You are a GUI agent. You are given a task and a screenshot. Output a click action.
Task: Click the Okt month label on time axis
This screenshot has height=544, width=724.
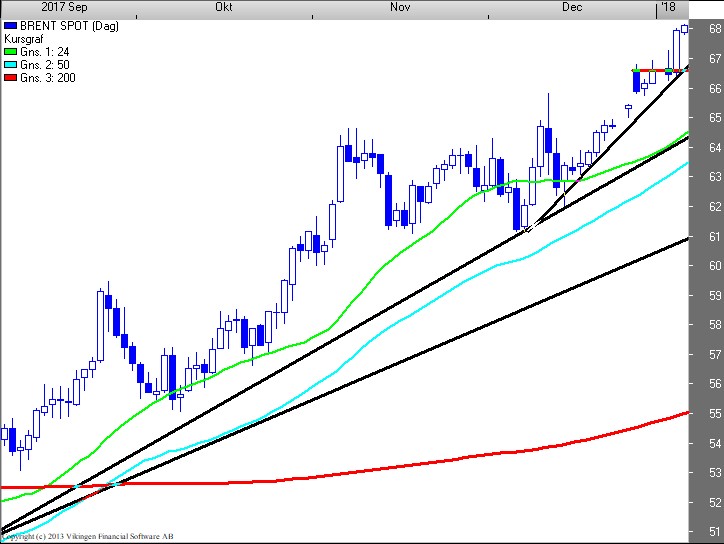(225, 7)
